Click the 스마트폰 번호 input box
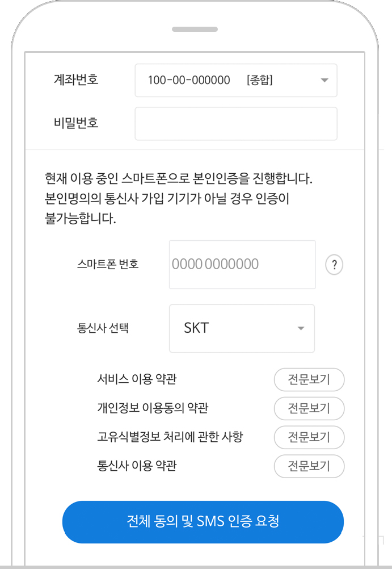The image size is (392, 569). 242,265
